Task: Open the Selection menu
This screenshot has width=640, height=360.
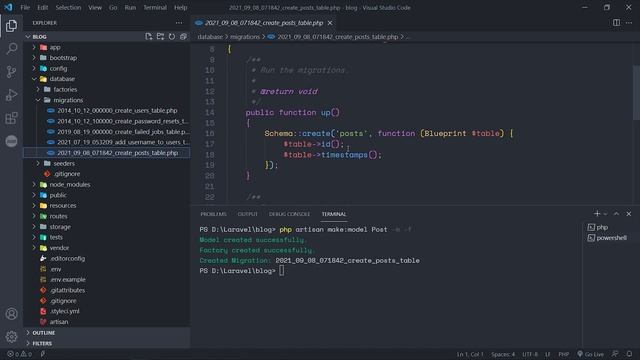Action: pyautogui.click(x=68, y=7)
